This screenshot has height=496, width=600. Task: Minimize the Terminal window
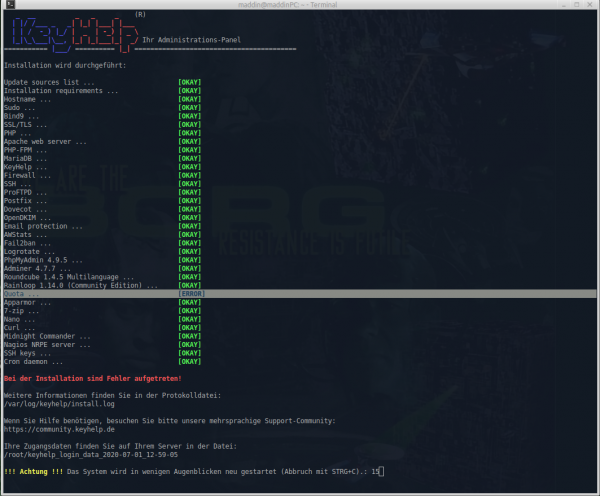point(564,5)
